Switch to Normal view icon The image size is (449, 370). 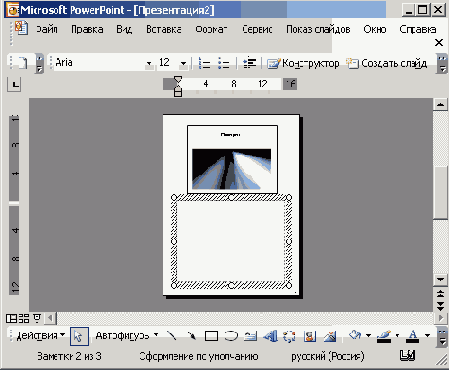click(11, 318)
